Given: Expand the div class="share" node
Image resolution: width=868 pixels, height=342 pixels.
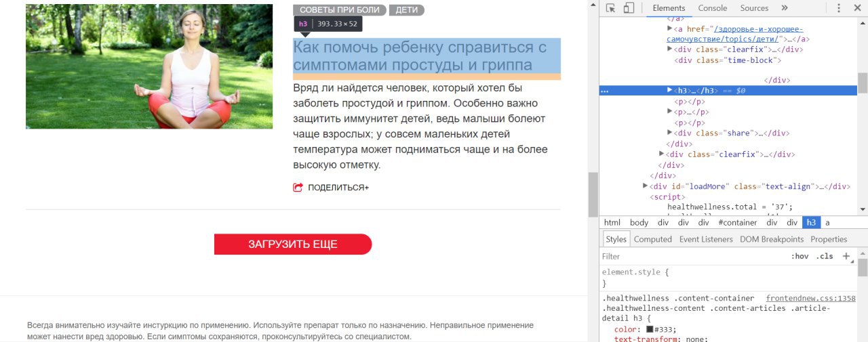Looking at the screenshot, I should [x=671, y=133].
